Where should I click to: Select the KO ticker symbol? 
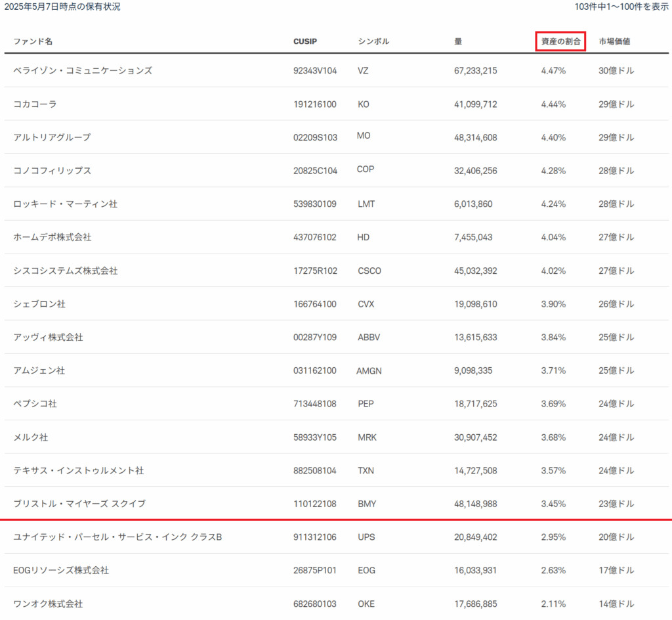[364, 104]
